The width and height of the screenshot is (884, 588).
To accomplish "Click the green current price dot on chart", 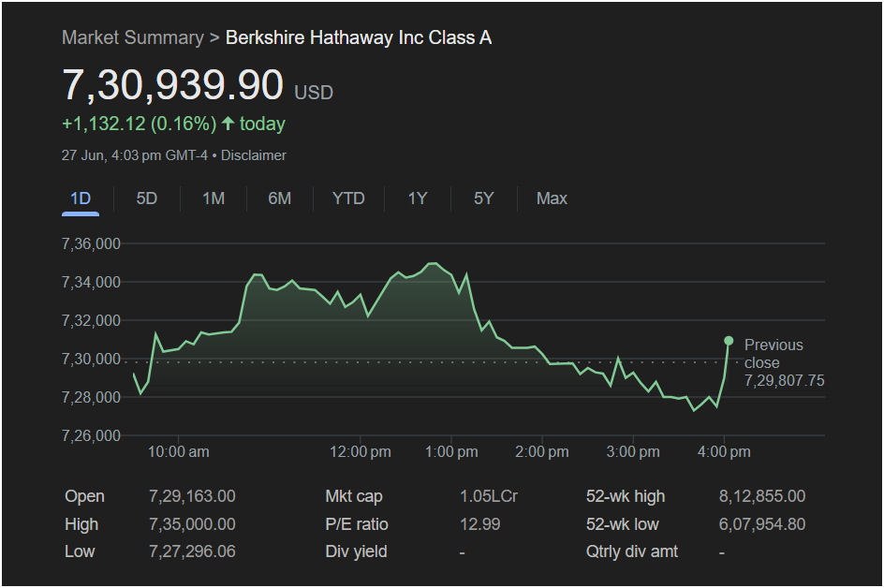I will point(729,341).
